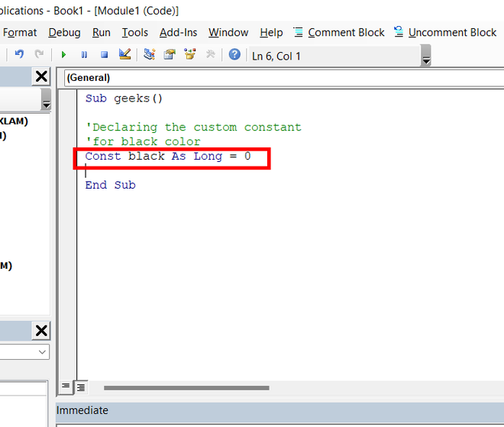Open Project Explorer icon

150,54
